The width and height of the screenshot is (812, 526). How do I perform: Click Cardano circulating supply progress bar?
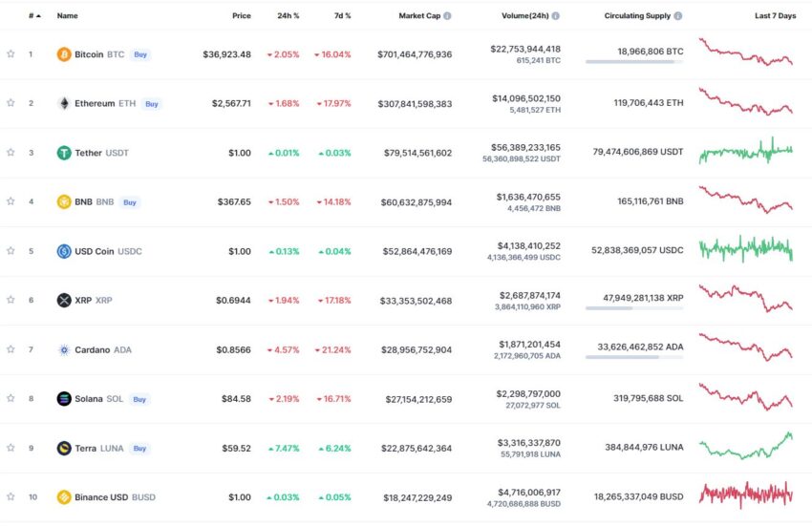point(634,357)
